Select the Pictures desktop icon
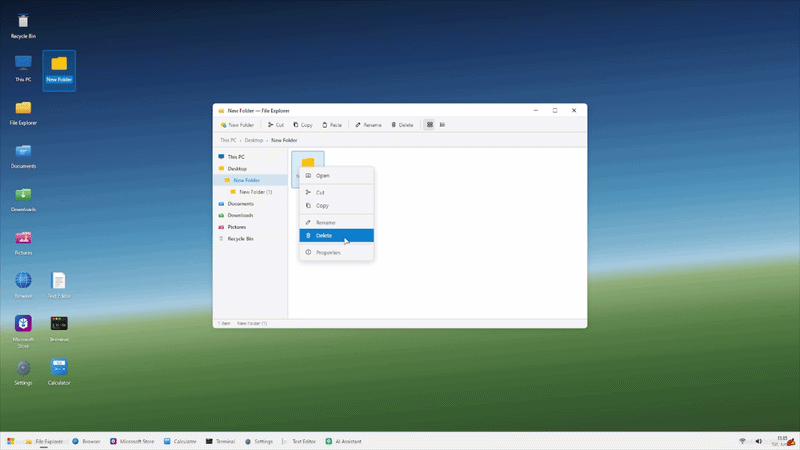Viewport: 800px width, 450px height. pyautogui.click(x=23, y=243)
